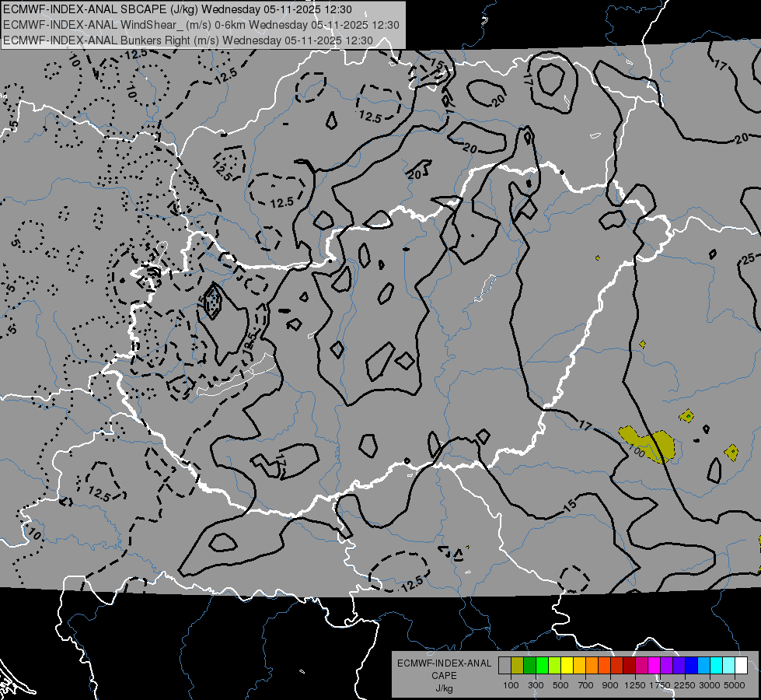This screenshot has height=700, width=761.
Task: Click the 100 tick label in the legend
Action: click(x=511, y=685)
